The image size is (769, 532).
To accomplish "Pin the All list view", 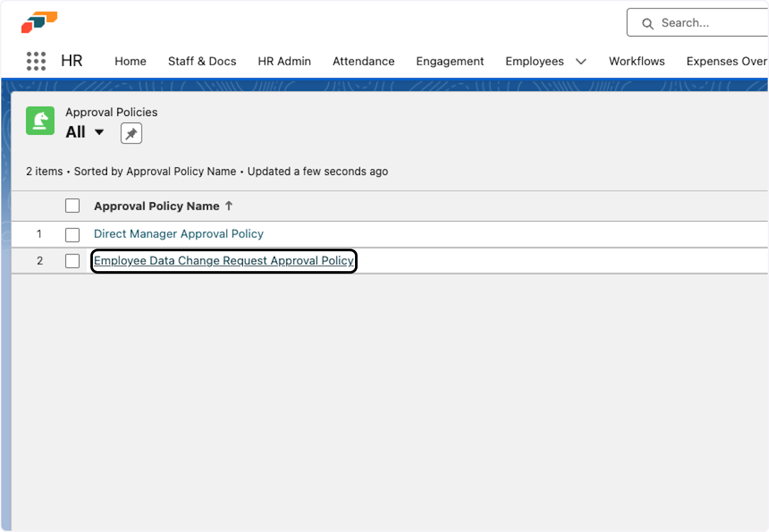I will pos(131,133).
